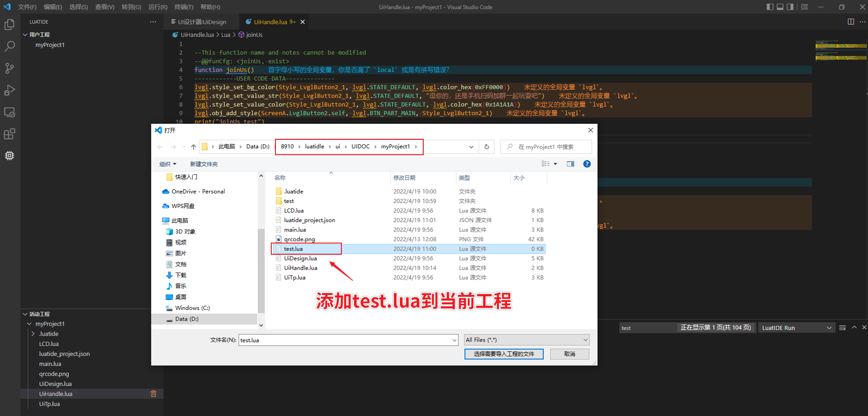This screenshot has height=416, width=868.
Task: Open the 终端(T) menu
Action: tap(184, 7)
